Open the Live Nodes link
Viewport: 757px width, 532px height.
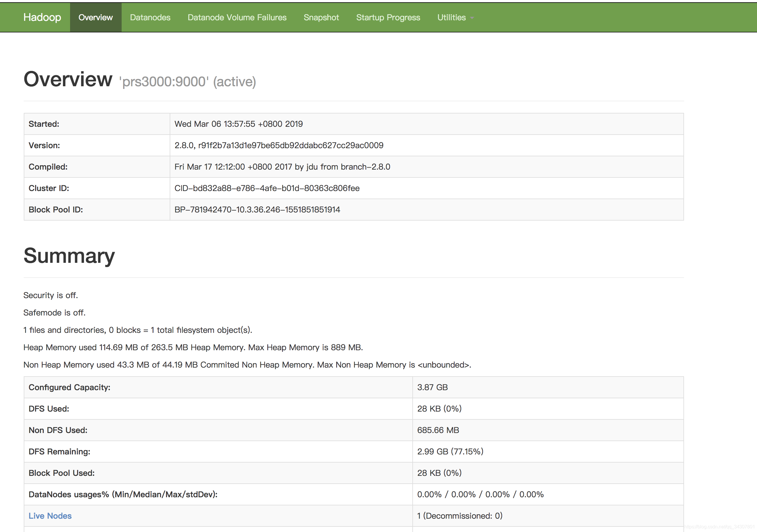[50, 516]
